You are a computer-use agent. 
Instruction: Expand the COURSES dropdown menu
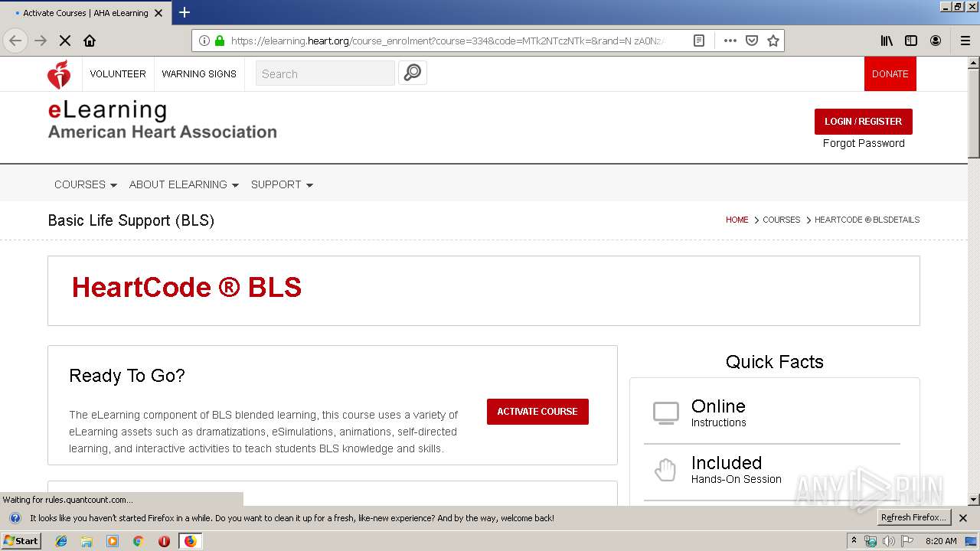point(85,184)
